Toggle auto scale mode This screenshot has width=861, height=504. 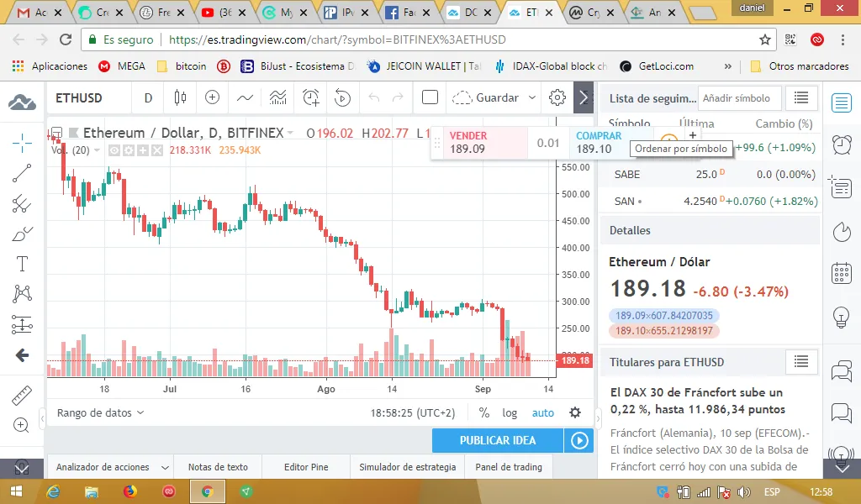click(542, 412)
